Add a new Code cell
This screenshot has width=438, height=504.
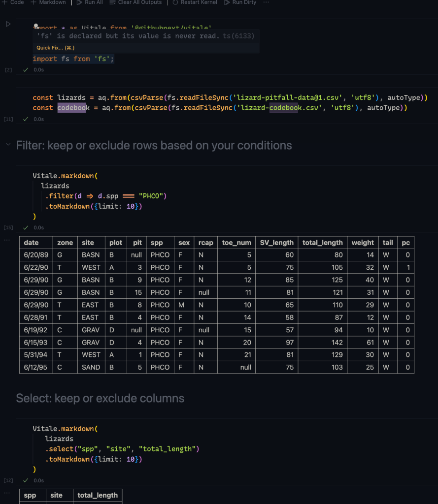click(x=13, y=2)
